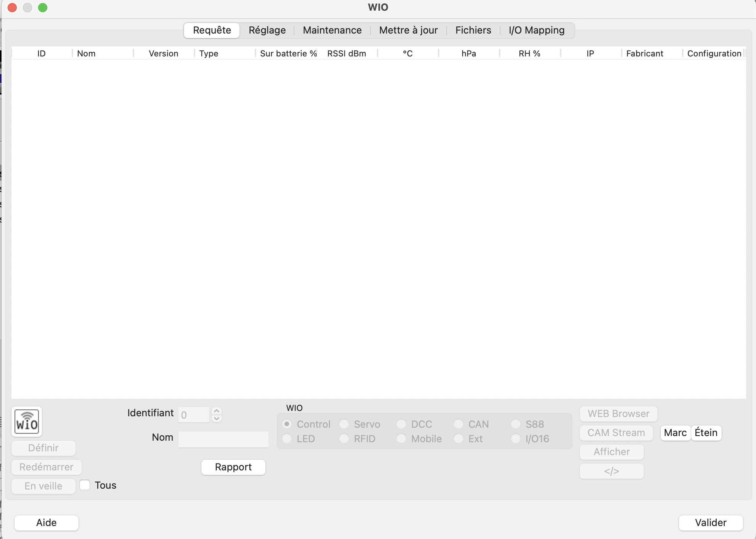Choose the I/O16 radio option
Image resolution: width=756 pixels, height=539 pixels.
pos(516,439)
